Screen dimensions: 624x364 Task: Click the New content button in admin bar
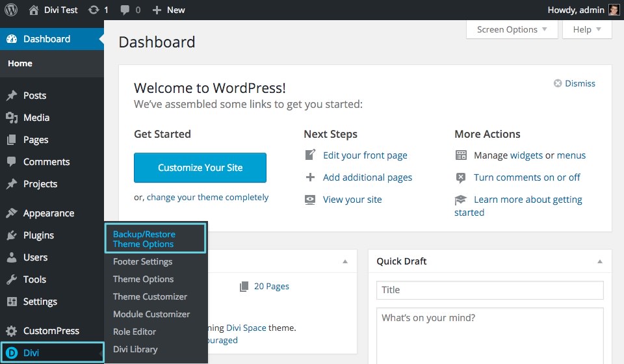pyautogui.click(x=168, y=10)
